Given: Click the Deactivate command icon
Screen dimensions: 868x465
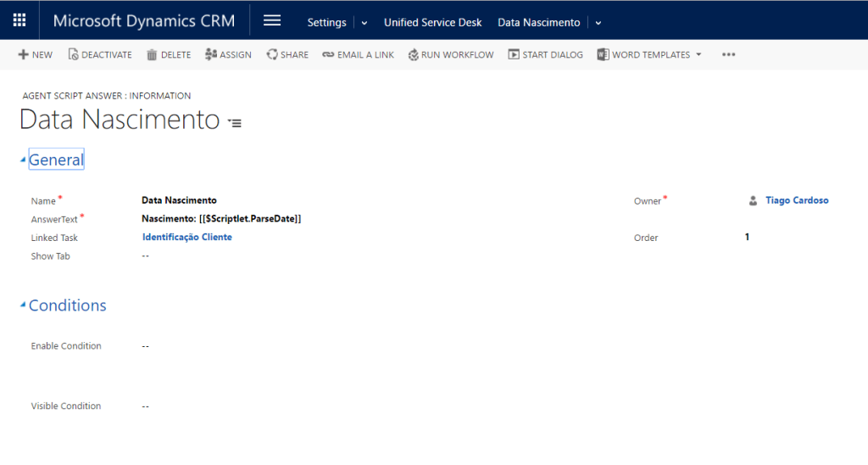Looking at the screenshot, I should (73, 54).
